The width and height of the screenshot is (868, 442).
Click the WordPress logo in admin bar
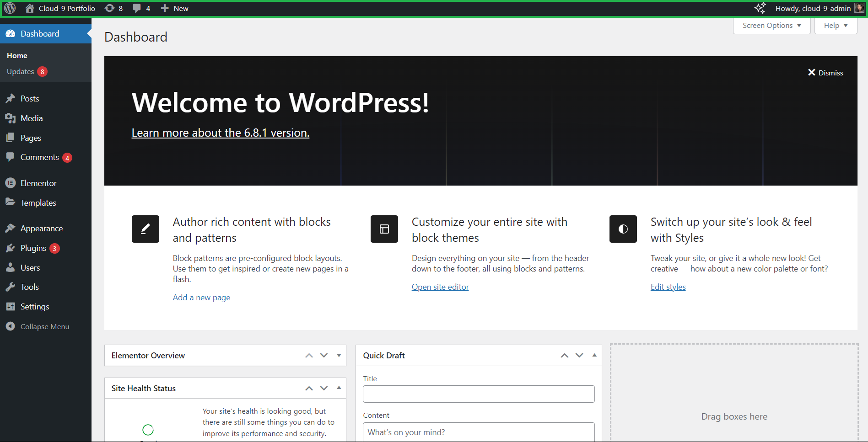(10, 8)
